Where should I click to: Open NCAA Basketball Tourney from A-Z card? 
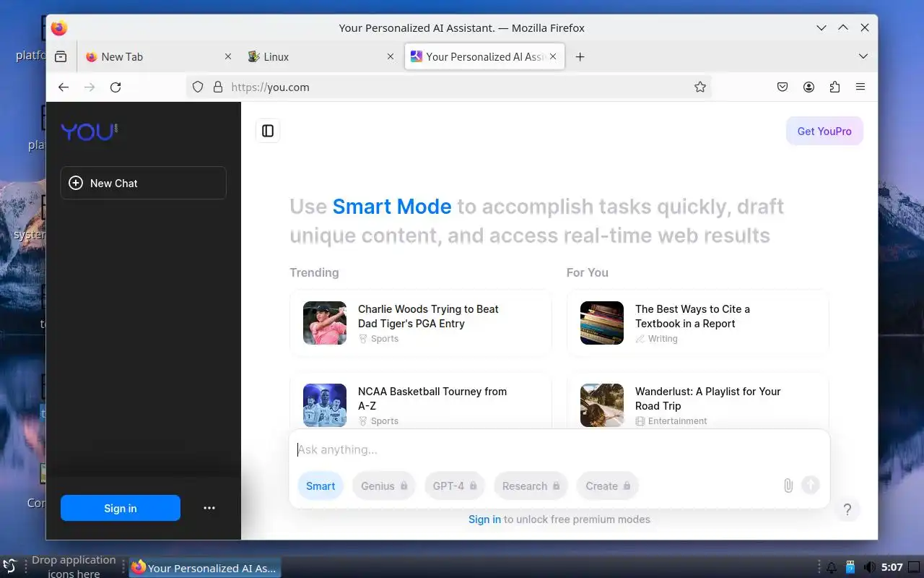click(x=421, y=401)
